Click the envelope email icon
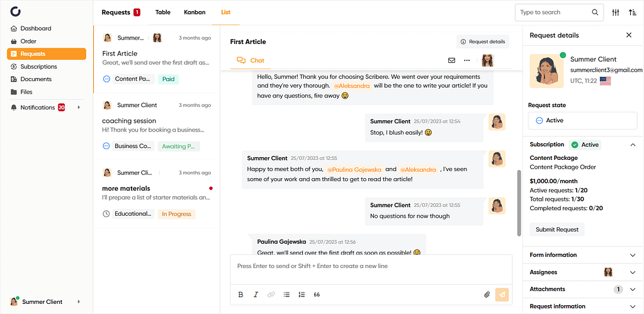Image resolution: width=644 pixels, height=314 pixels. (x=451, y=60)
